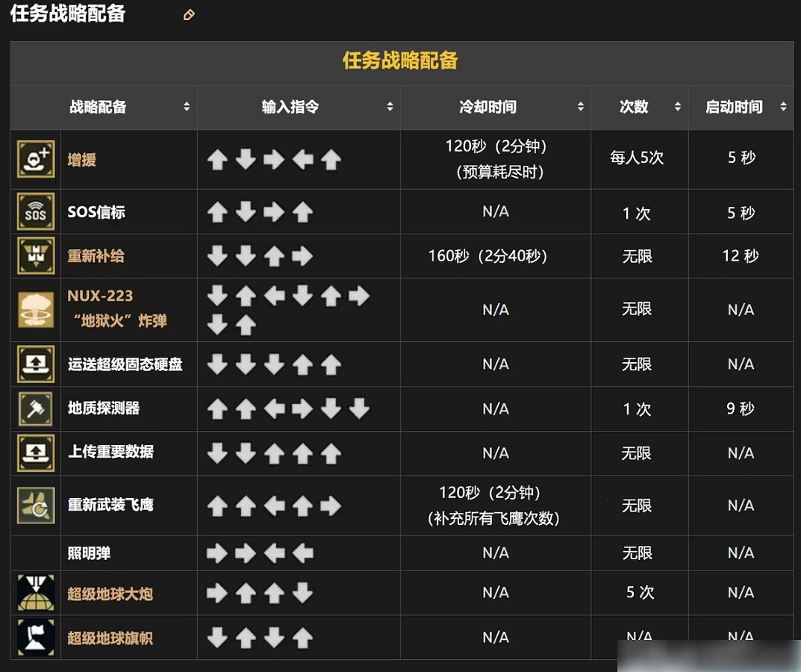Click the 重新武装飞鹰 Eagle rearm icon
This screenshot has height=672, width=801.
(x=34, y=505)
